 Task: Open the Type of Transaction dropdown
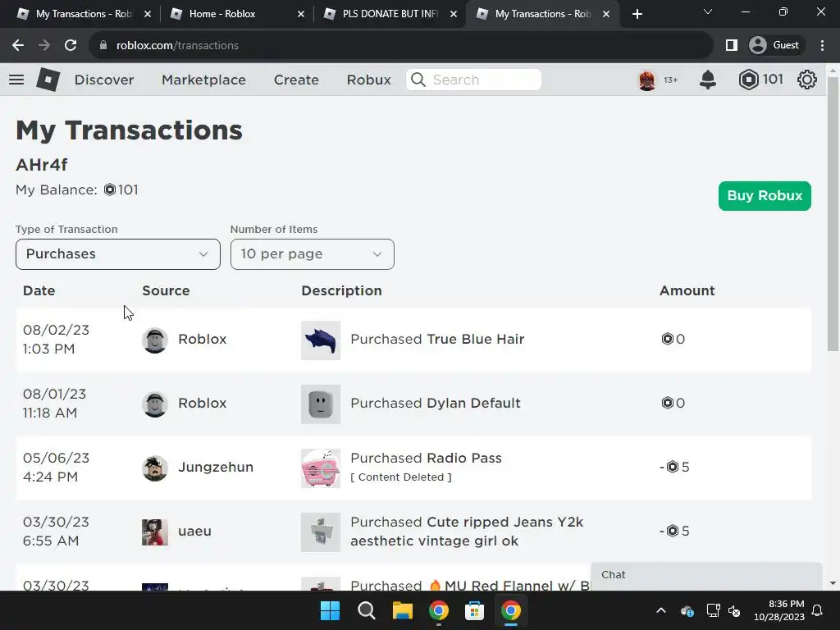(x=118, y=254)
